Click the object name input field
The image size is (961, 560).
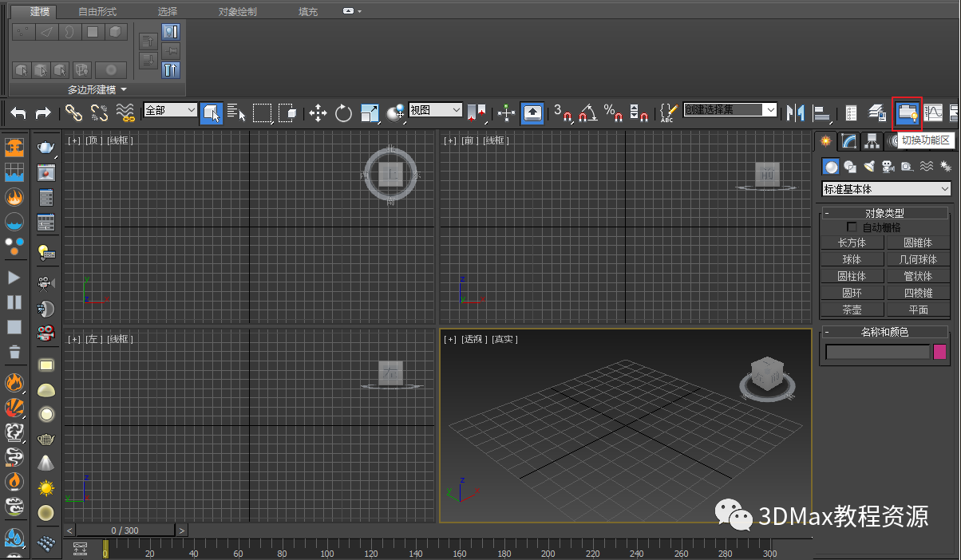(x=877, y=352)
